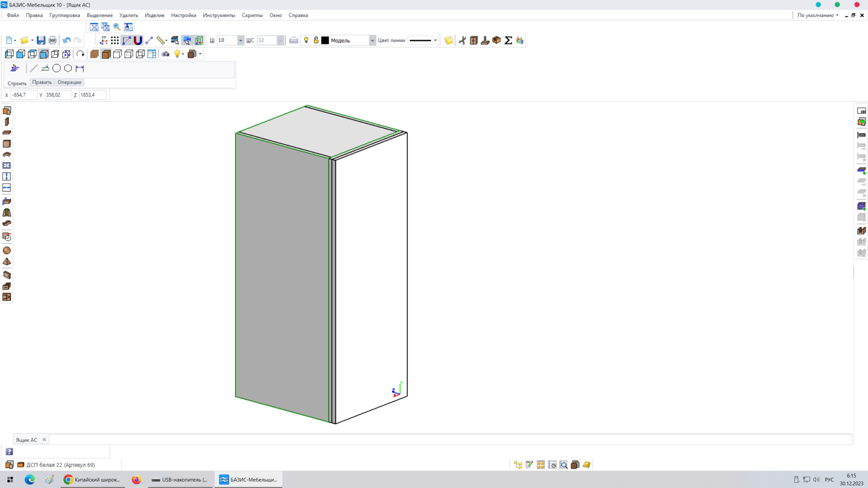Click the camera render icon
This screenshot has height=488, width=868.
pyautogui.click(x=165, y=54)
